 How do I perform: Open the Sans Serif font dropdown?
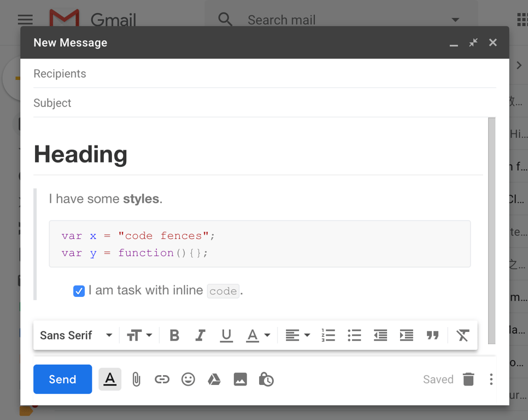76,335
